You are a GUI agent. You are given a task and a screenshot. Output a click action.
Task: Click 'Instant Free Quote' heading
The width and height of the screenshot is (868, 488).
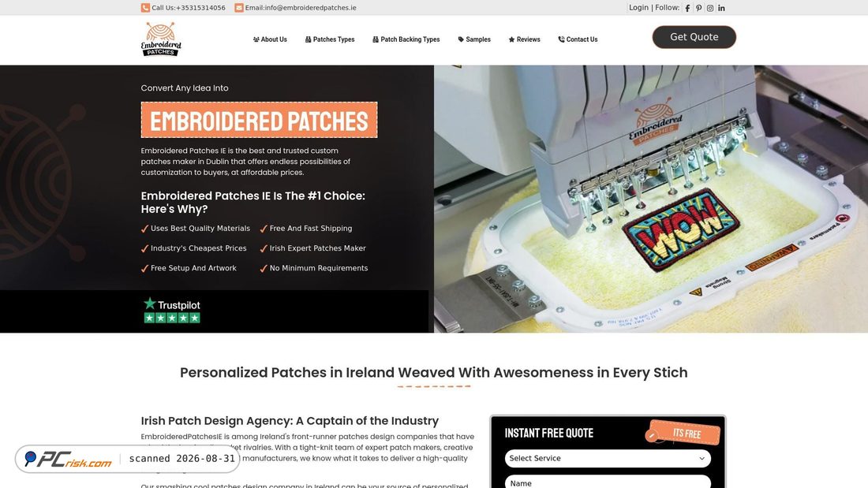(549, 434)
